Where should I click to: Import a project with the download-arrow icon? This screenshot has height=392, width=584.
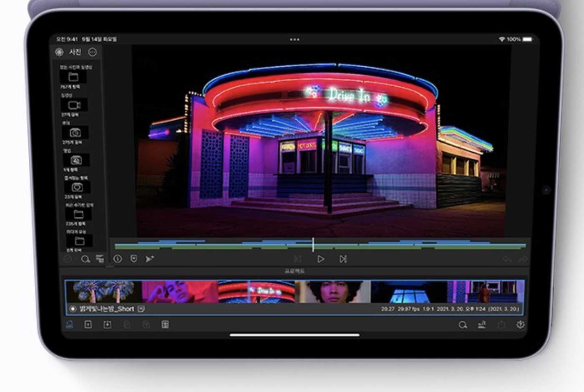click(107, 324)
